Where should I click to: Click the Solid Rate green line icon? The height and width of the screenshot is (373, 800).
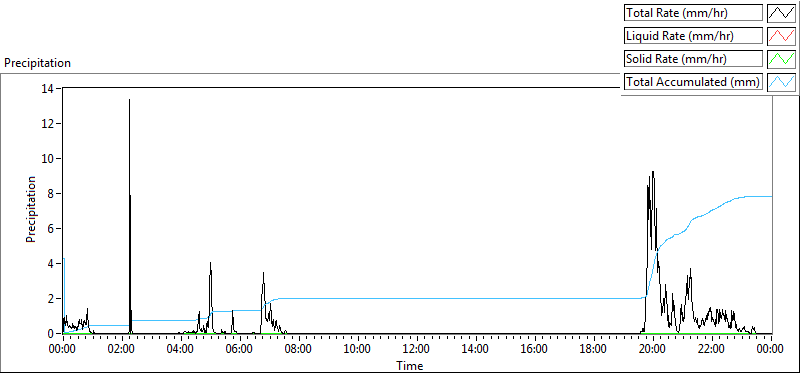click(x=781, y=59)
